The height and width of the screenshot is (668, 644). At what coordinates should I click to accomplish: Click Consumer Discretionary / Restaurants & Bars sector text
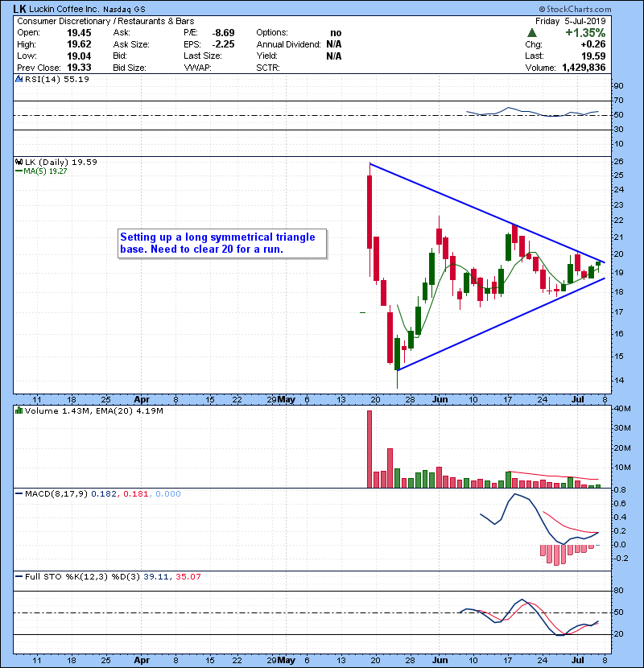coord(105,21)
